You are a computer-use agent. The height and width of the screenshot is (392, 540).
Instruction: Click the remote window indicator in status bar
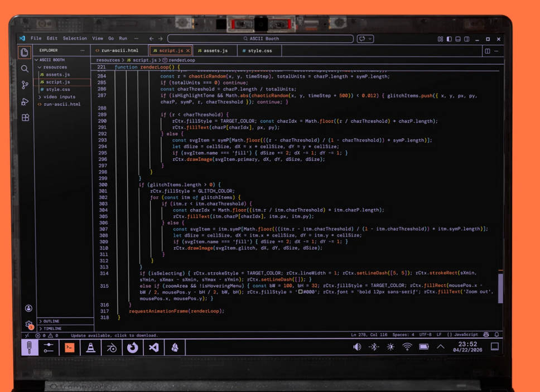pos(27,335)
